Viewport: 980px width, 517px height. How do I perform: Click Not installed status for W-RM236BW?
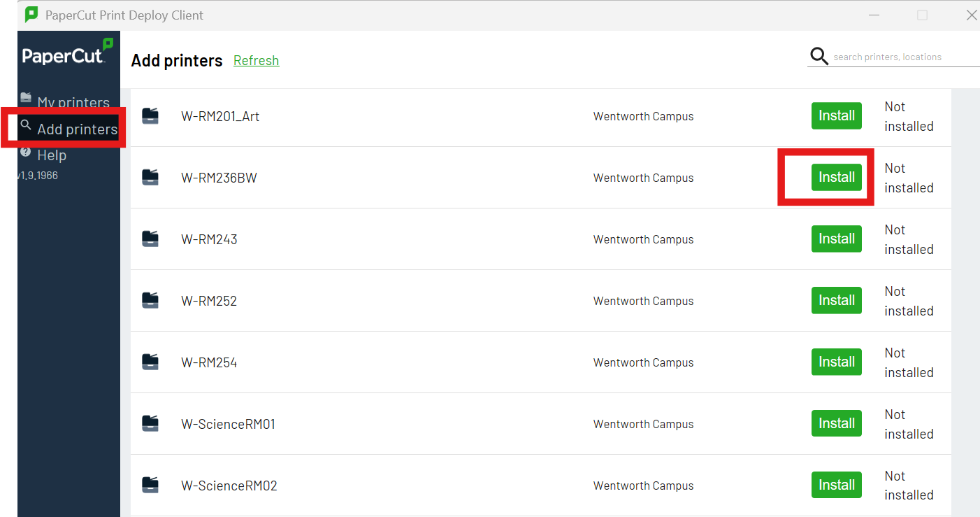click(x=909, y=178)
